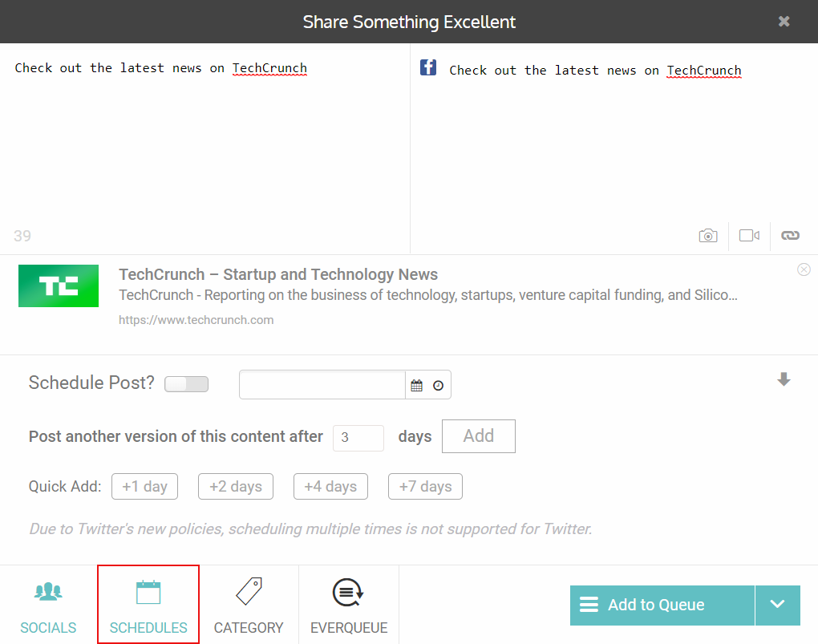
Task: Quick add +7 days
Action: pyautogui.click(x=425, y=486)
